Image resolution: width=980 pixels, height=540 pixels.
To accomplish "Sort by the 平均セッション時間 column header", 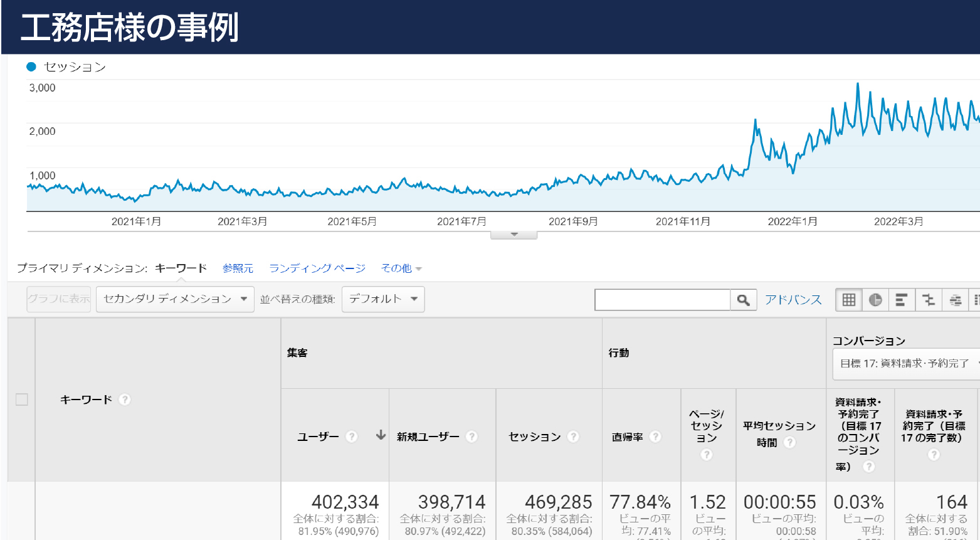I will [x=779, y=434].
